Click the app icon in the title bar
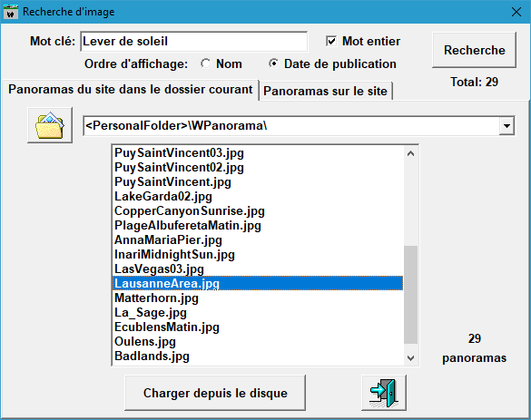 click(11, 12)
